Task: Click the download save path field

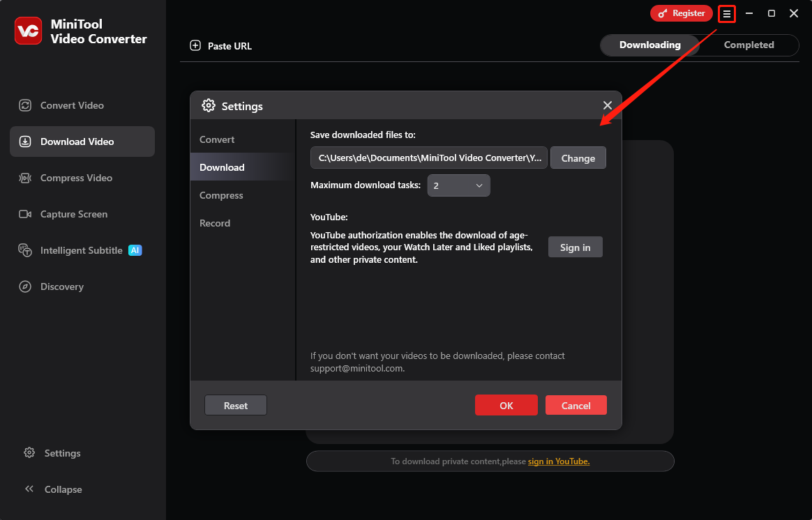Action: (429, 158)
